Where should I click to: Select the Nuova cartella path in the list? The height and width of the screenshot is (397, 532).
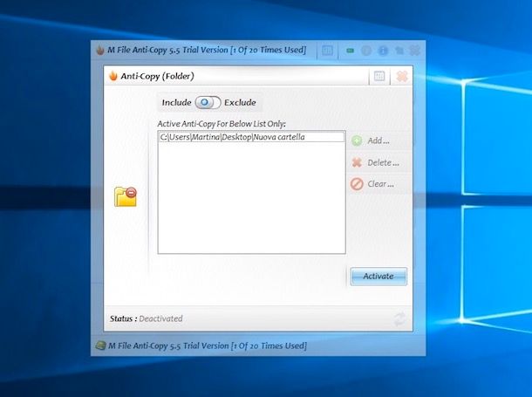251,137
